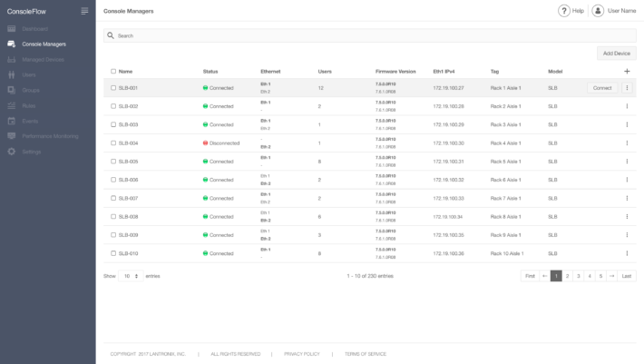644x364 pixels.
Task: Open the Dashboard sidebar icon
Action: (12, 29)
